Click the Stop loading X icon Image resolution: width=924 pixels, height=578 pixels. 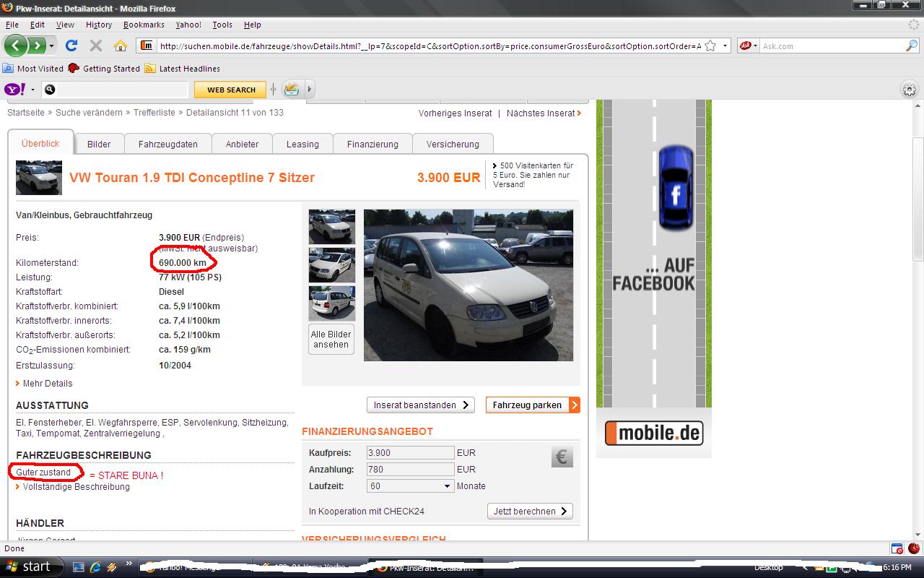coord(95,46)
